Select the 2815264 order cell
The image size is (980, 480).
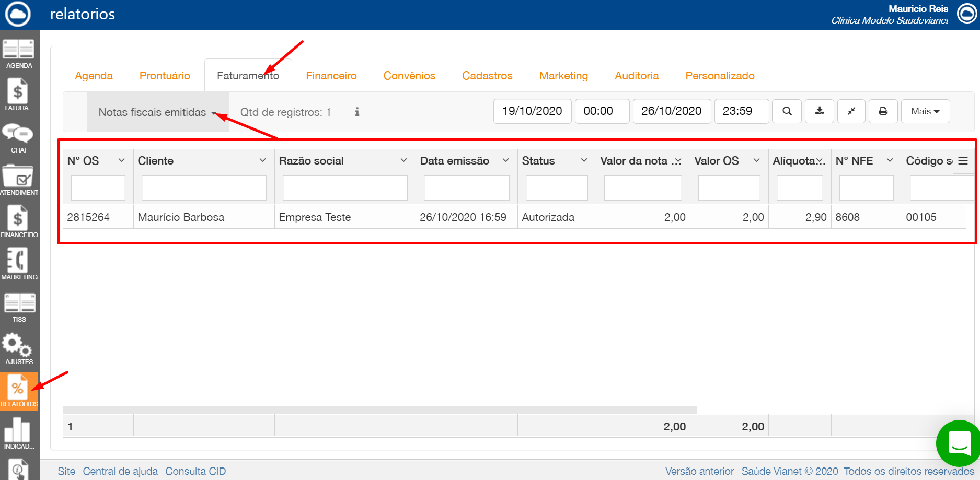tap(98, 217)
